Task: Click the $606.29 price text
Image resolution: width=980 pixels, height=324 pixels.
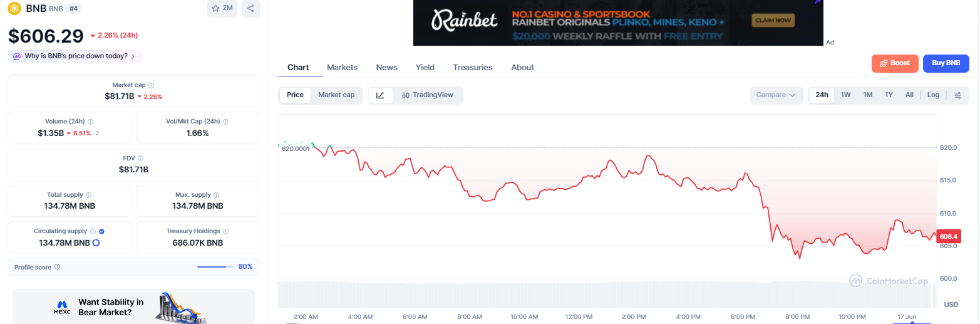Action: point(46,36)
